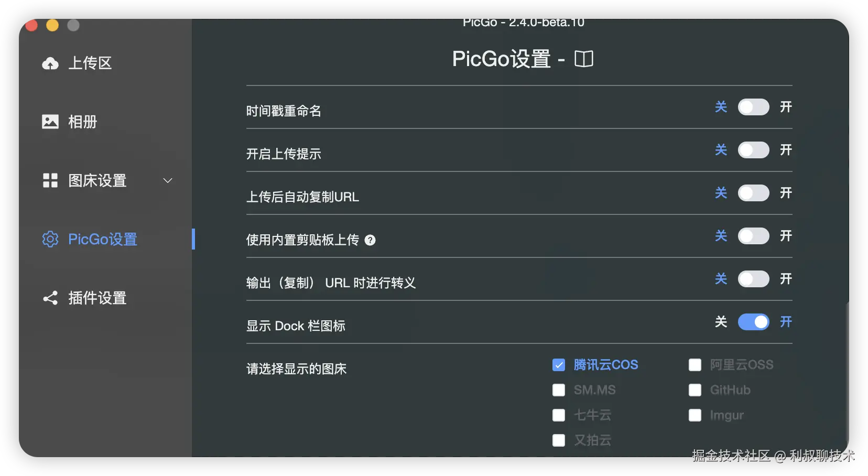Image resolution: width=868 pixels, height=476 pixels.
Task: Click the grid icon for 图床设置
Action: tap(50, 180)
